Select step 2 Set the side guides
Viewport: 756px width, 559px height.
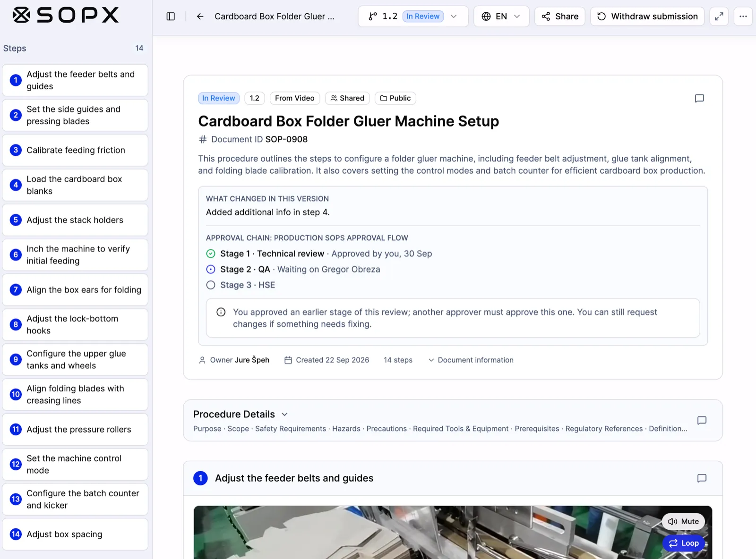(75, 115)
